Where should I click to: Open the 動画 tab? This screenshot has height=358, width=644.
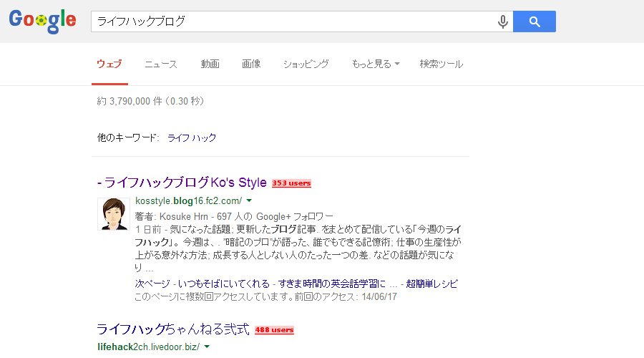point(210,64)
